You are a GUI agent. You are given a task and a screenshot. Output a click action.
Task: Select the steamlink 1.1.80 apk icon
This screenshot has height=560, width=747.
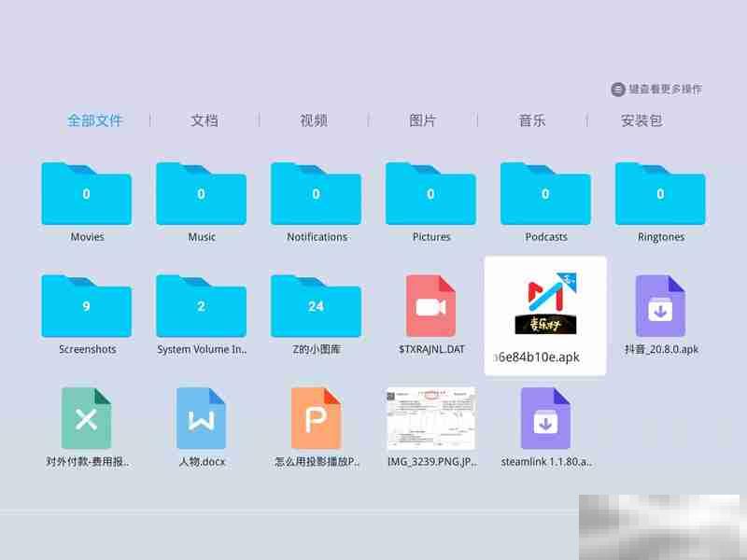546,420
